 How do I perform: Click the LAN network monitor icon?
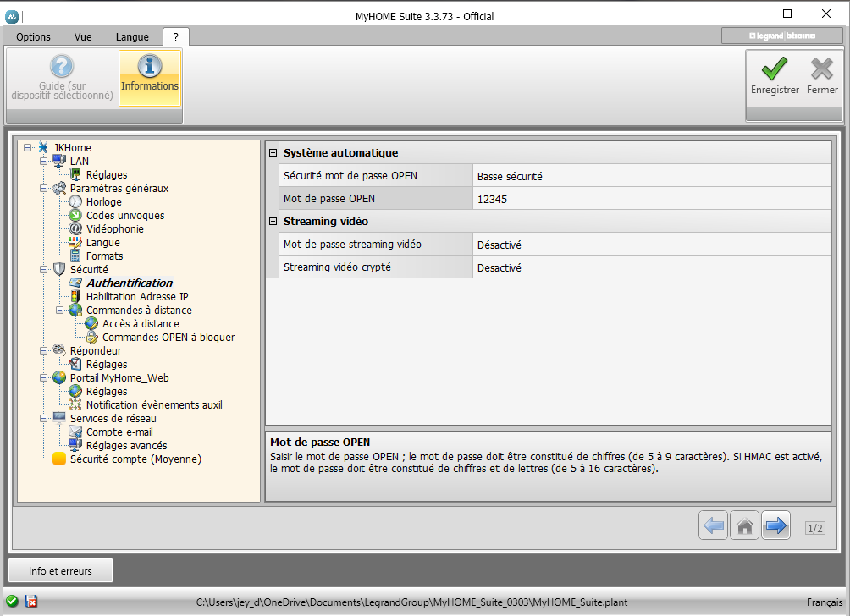(59, 161)
